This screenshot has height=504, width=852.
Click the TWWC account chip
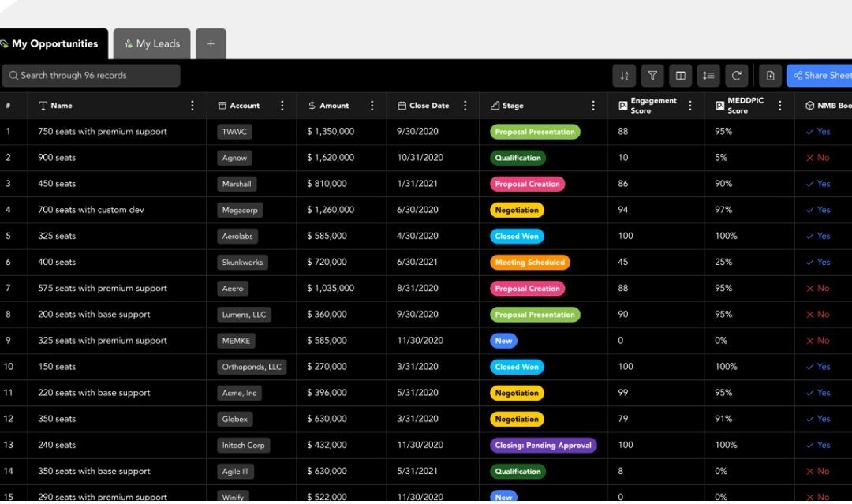click(234, 132)
